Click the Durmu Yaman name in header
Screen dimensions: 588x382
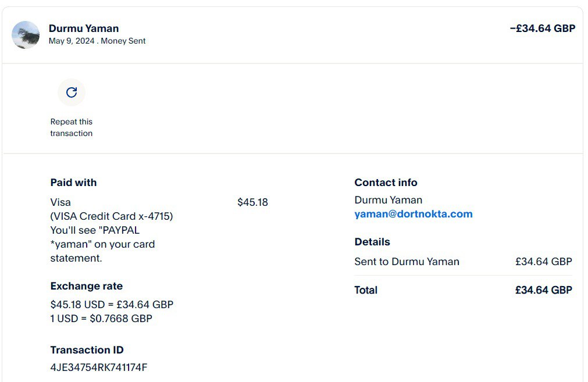coord(84,28)
